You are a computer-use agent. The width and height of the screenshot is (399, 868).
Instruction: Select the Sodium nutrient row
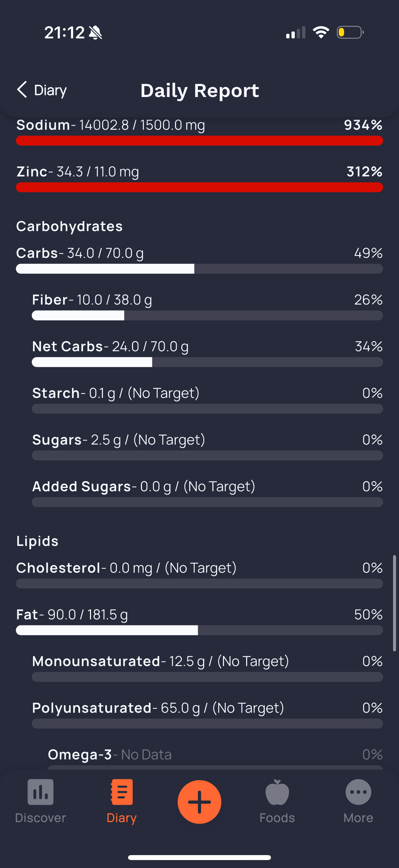(199, 132)
